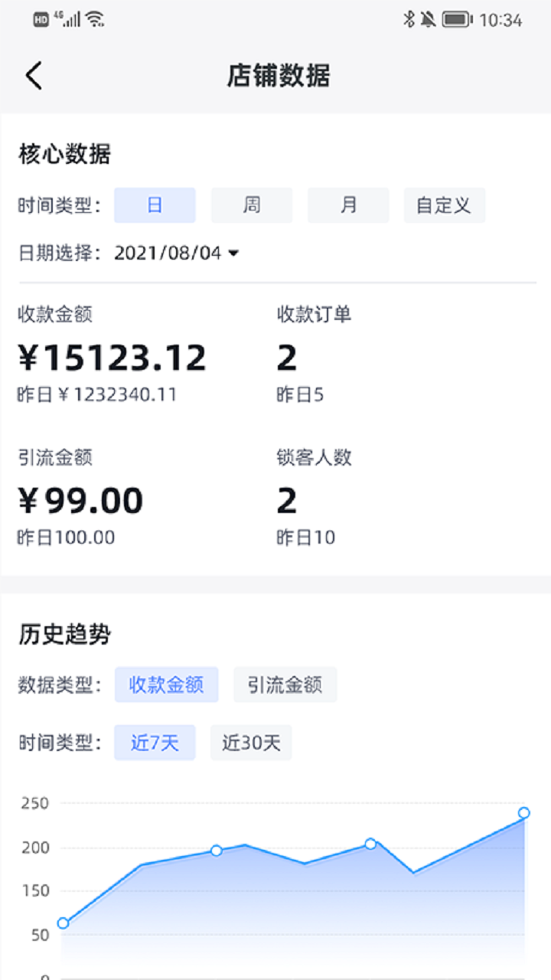Tap the HD call indicator icon
The width and height of the screenshot is (551, 980).
pyautogui.click(x=41, y=20)
